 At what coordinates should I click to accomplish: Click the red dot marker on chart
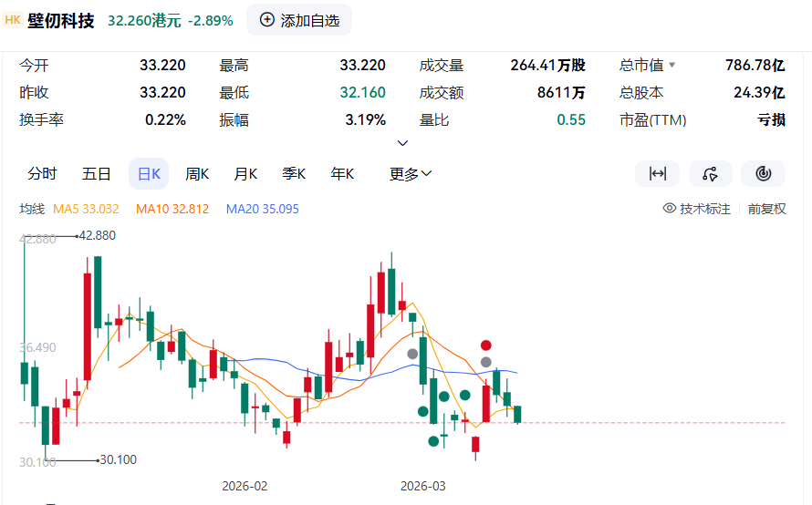click(485, 345)
